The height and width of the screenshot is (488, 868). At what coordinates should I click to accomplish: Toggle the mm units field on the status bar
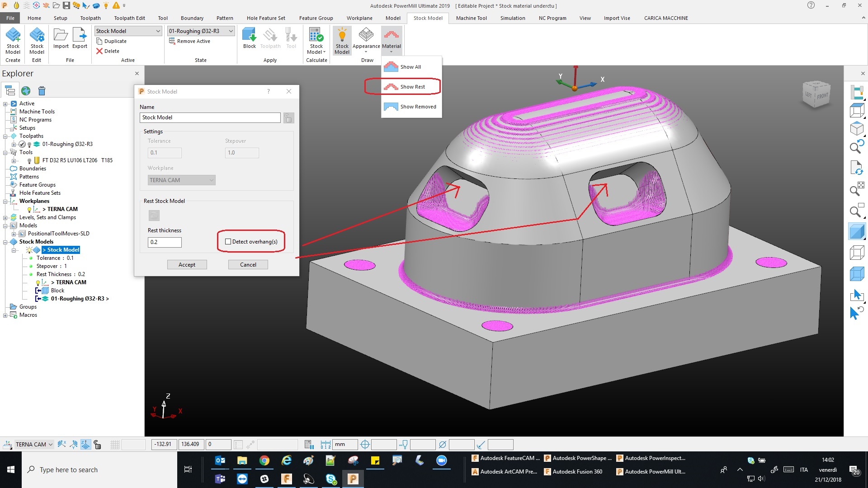344,444
